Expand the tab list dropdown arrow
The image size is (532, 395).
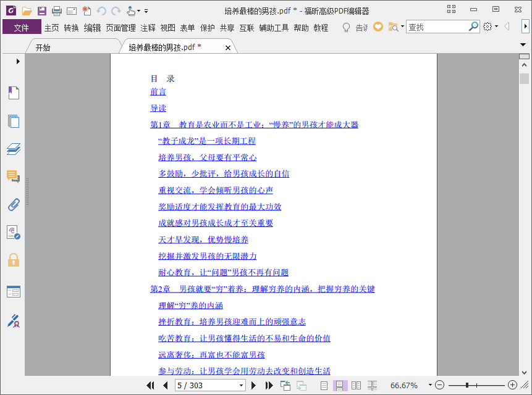523,44
